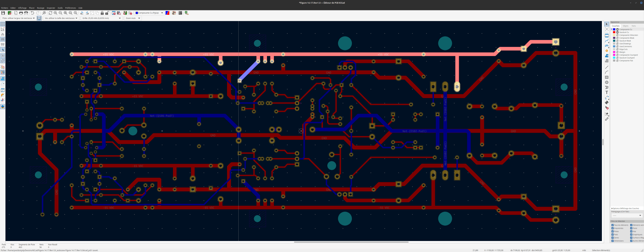Select the Add Text tool
The image size is (644, 252).
tap(607, 92)
